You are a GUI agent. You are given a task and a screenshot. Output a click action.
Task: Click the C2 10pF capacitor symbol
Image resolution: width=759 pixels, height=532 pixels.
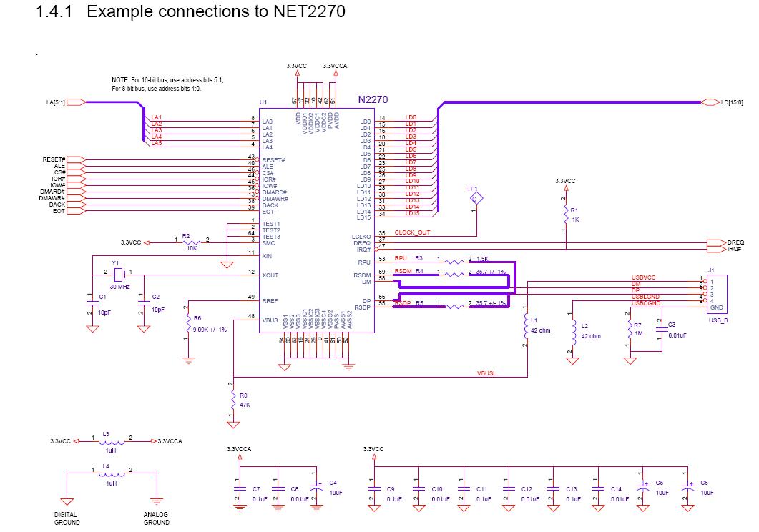pos(144,303)
